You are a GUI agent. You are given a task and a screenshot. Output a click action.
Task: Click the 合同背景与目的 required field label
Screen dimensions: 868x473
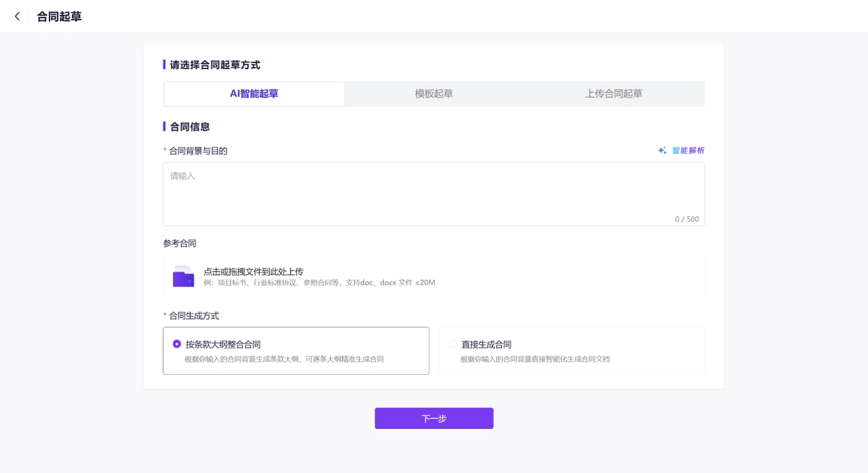[x=198, y=150]
